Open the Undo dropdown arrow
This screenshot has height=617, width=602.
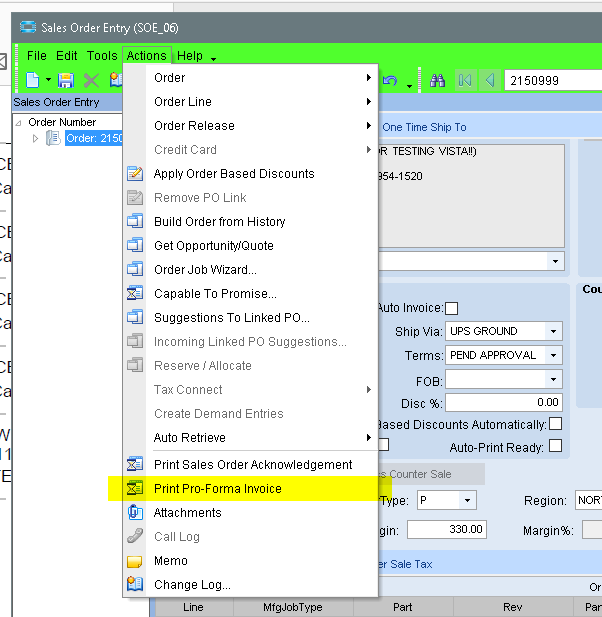(409, 86)
